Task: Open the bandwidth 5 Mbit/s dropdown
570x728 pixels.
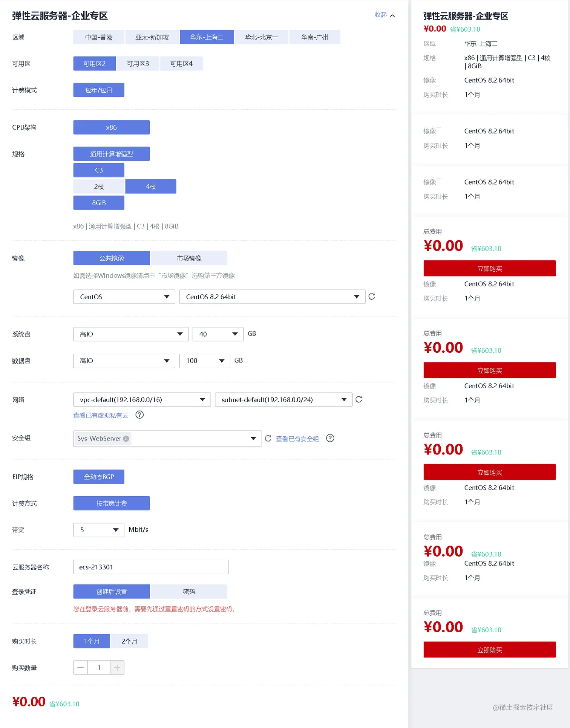Action: (99, 530)
